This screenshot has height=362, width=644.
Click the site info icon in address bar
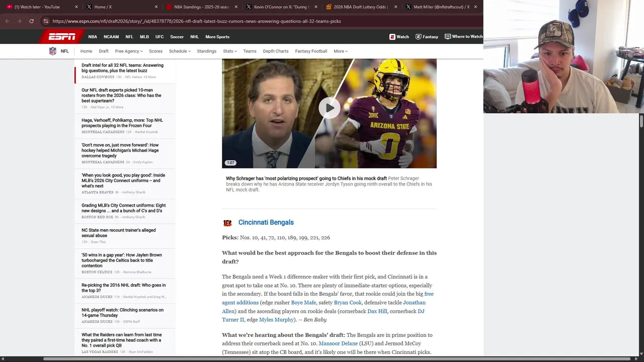[x=46, y=21]
